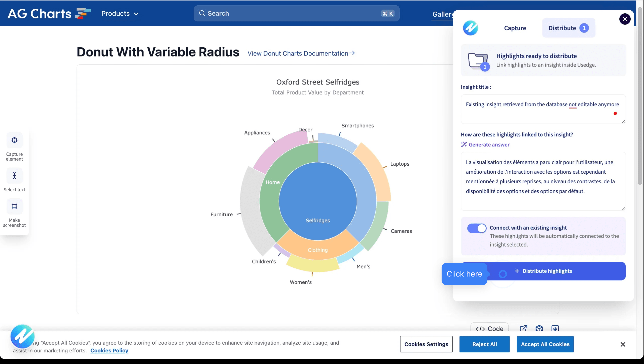Click the Reject All cookies button
The image size is (644, 364).
point(484,344)
